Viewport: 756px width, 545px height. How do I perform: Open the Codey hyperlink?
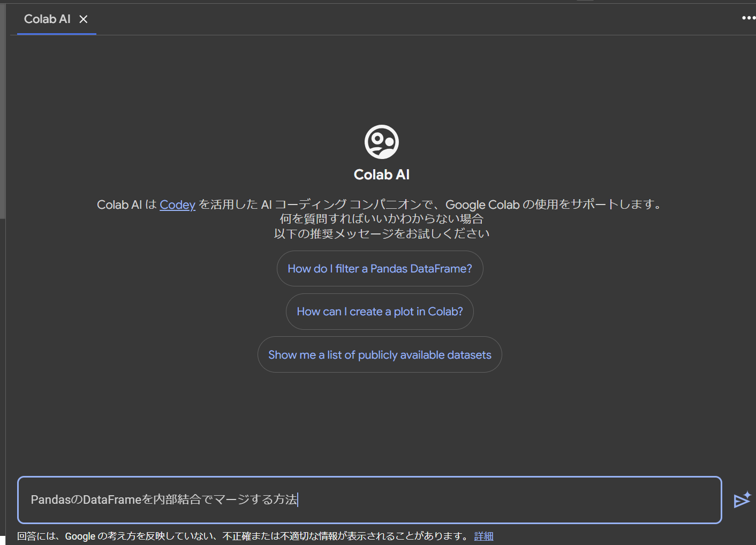[177, 205]
